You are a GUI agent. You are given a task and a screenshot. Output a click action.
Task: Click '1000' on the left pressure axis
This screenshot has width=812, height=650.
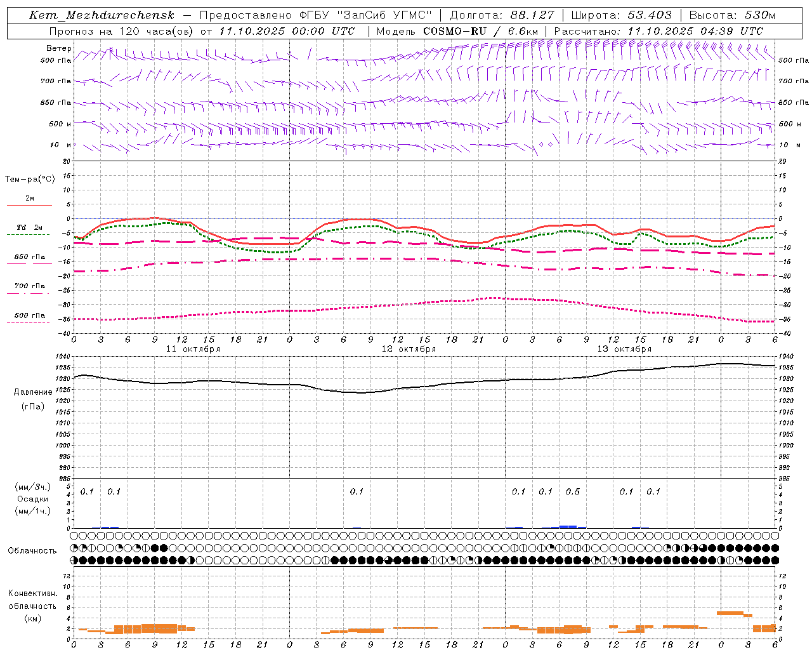63,446
